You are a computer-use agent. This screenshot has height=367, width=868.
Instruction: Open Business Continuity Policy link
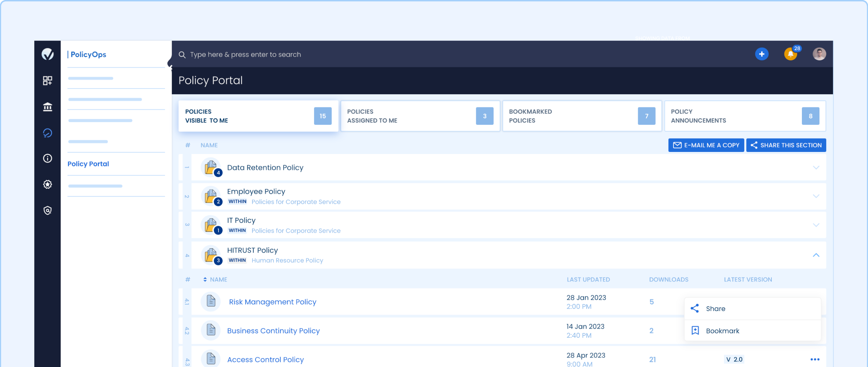[x=273, y=331]
